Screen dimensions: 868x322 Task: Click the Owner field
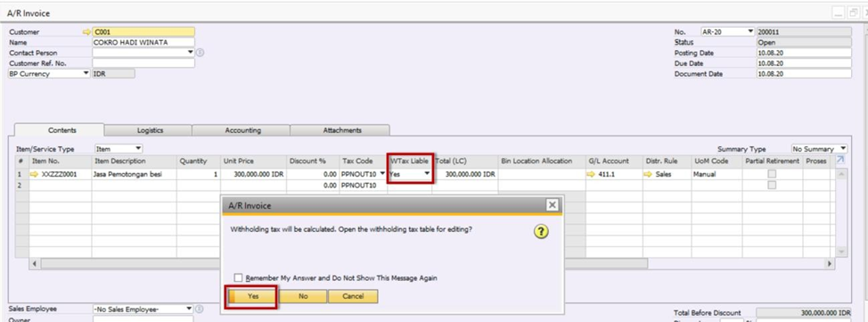(x=143, y=318)
